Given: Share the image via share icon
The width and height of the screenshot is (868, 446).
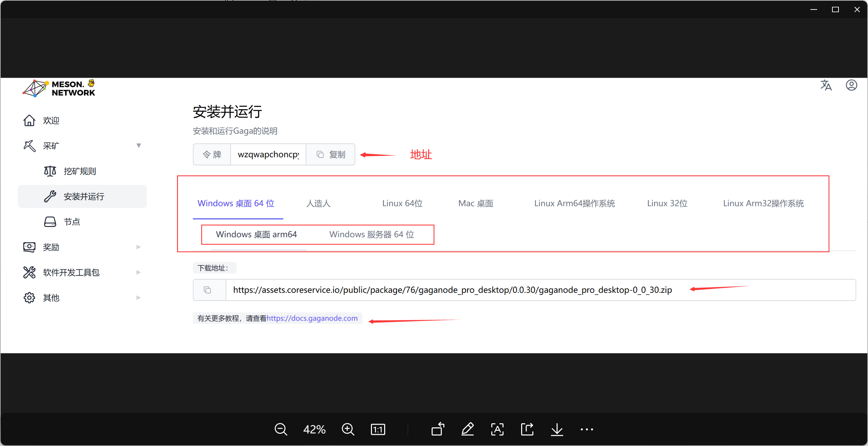Looking at the screenshot, I should (527, 429).
